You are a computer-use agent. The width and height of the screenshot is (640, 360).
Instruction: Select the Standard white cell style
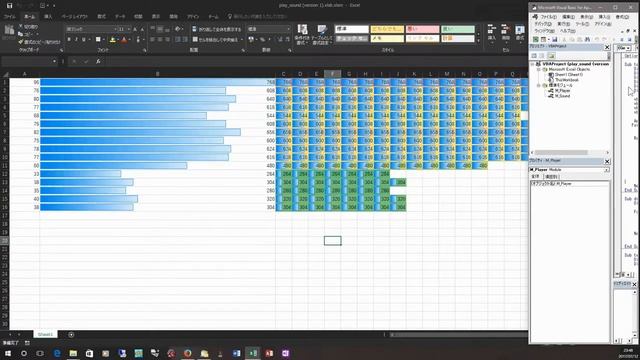click(x=351, y=29)
